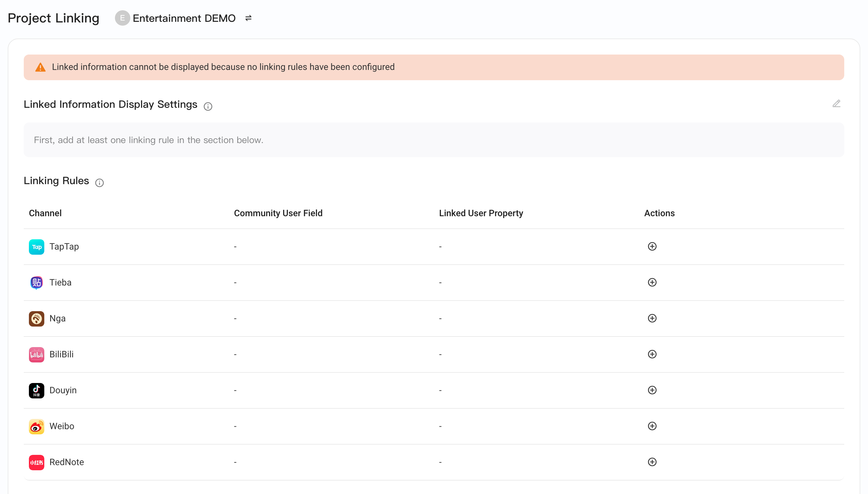Edit Linked Information Display Settings with pencil
Screen dimensions: 868x494
pos(836,104)
